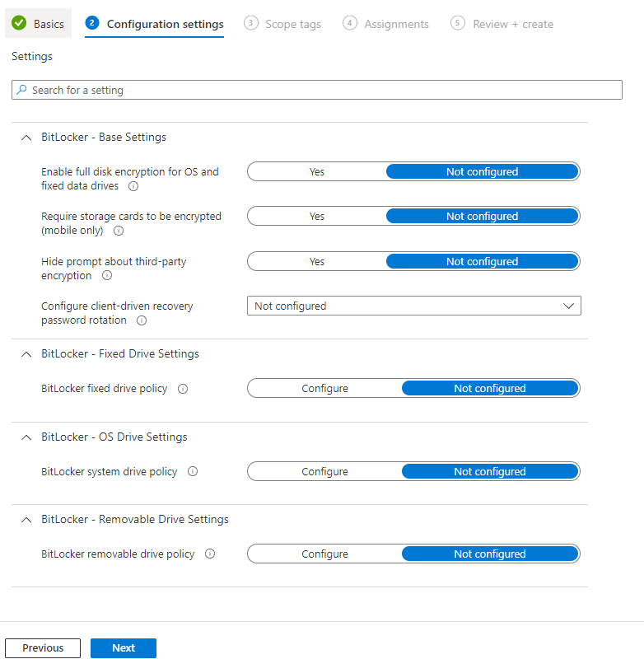Set full disk encryption to Yes

click(317, 171)
